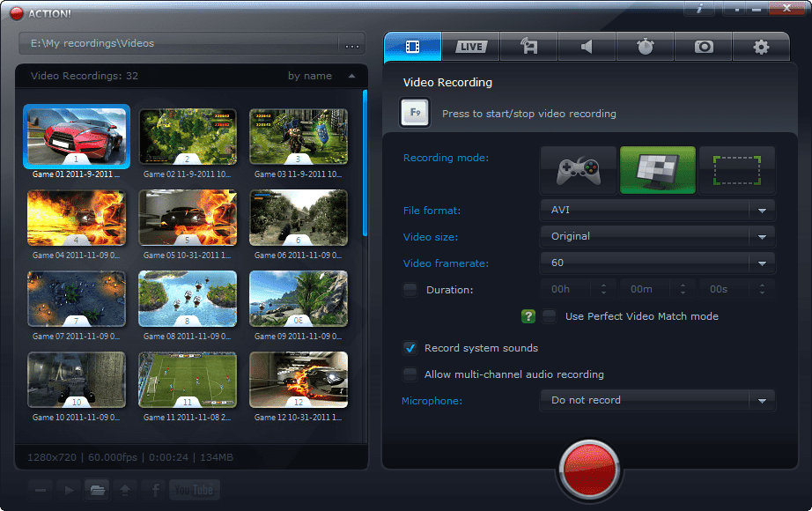The image size is (812, 511).
Task: Share recording to Facebook
Action: click(x=154, y=490)
